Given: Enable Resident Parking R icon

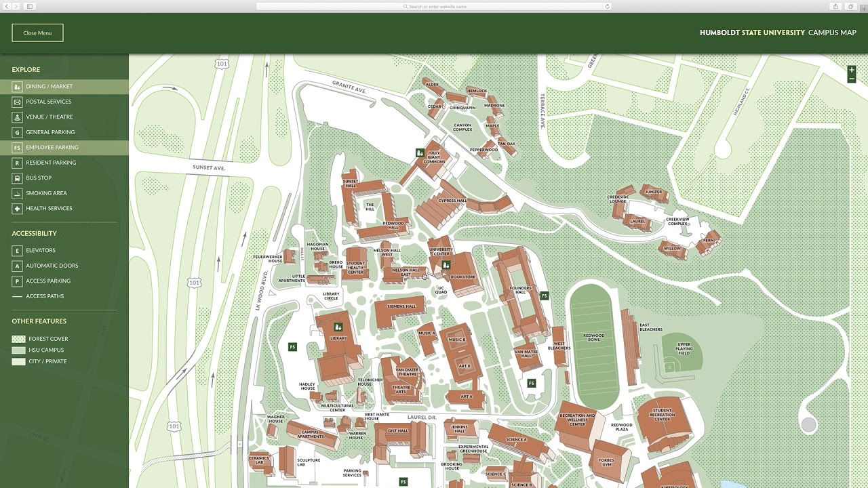Looking at the screenshot, I should click(x=18, y=163).
